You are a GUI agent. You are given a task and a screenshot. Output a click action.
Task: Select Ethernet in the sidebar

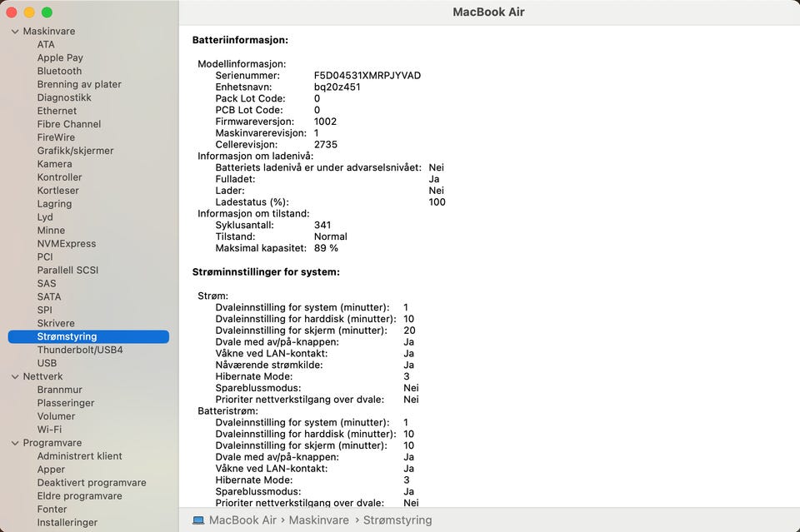(x=57, y=111)
